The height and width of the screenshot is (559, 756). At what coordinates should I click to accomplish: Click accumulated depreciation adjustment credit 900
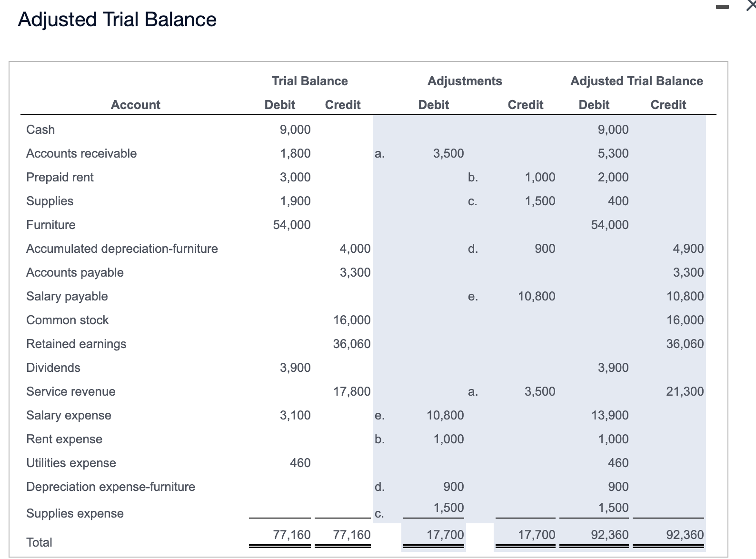pyautogui.click(x=545, y=249)
